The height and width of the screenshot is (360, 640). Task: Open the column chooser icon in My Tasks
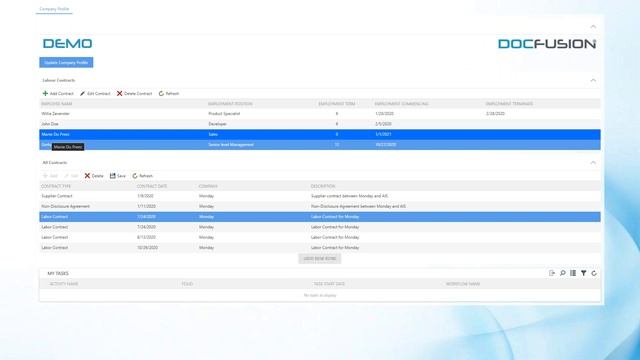pos(573,273)
